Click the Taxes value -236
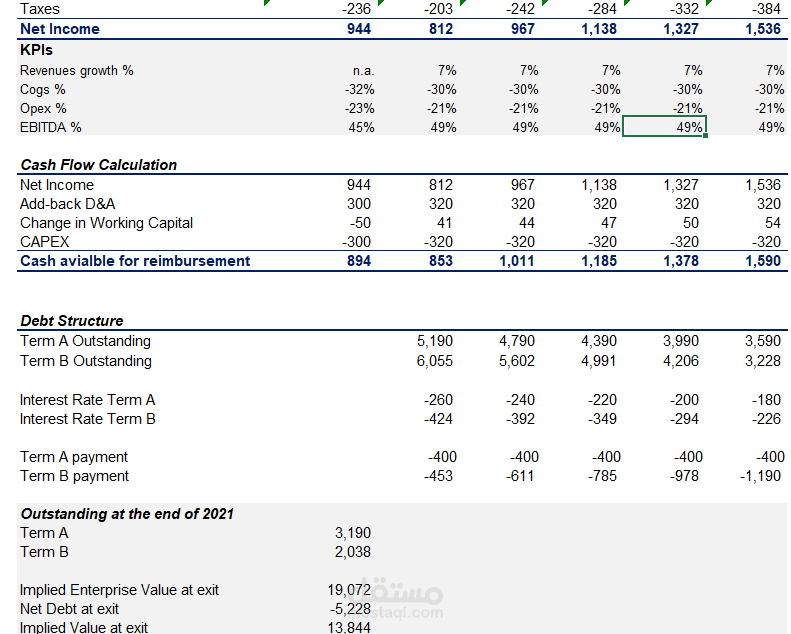This screenshot has width=791, height=634. [356, 9]
